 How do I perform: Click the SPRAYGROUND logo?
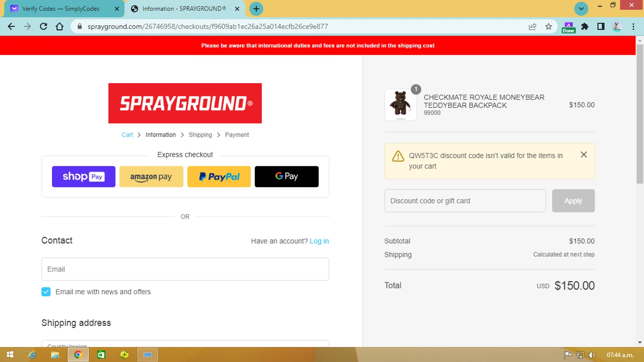tap(185, 103)
